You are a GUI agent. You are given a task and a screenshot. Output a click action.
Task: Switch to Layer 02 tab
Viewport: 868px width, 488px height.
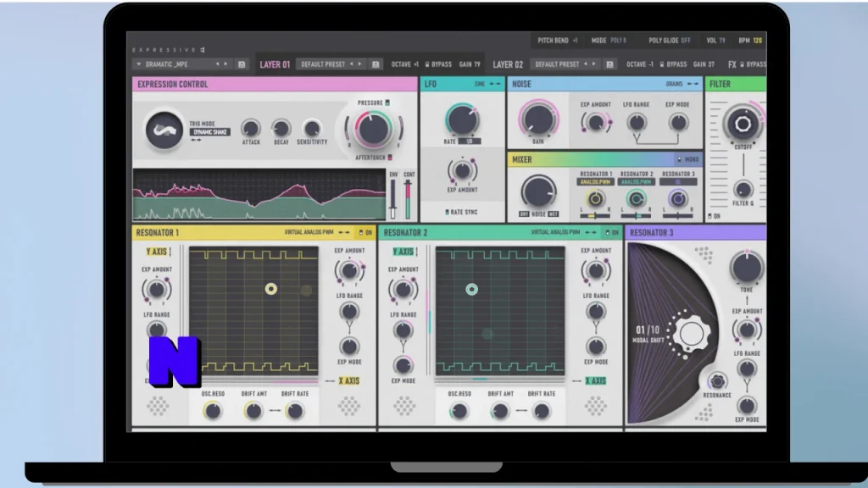click(x=508, y=64)
